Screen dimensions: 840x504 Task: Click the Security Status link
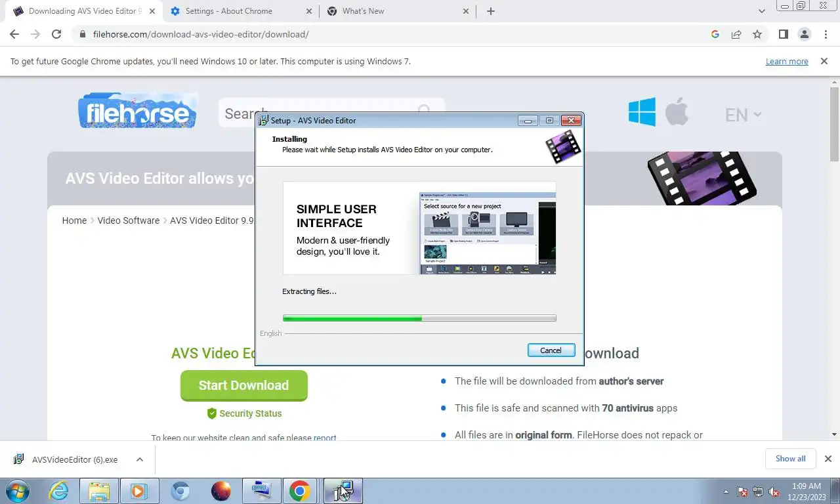[244, 413]
